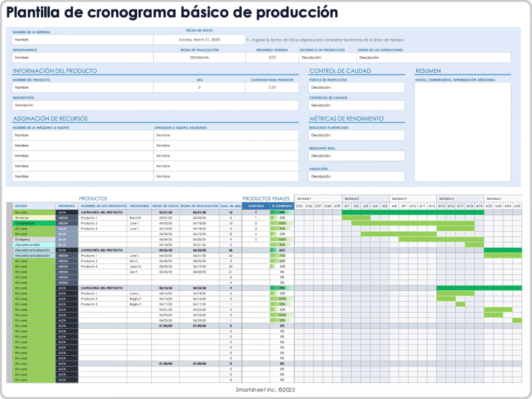The width and height of the screenshot is (532, 399).
Task: Edit the Cantidad para producir field
Action: [x=272, y=86]
